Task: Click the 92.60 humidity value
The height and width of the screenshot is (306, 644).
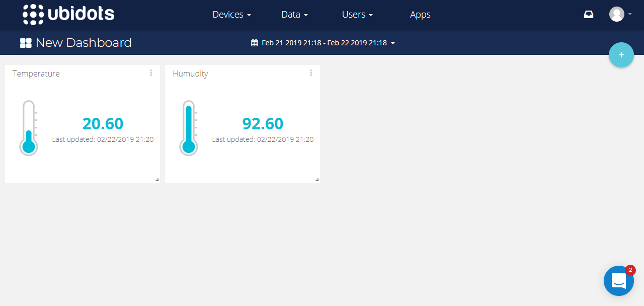Action: point(263,123)
